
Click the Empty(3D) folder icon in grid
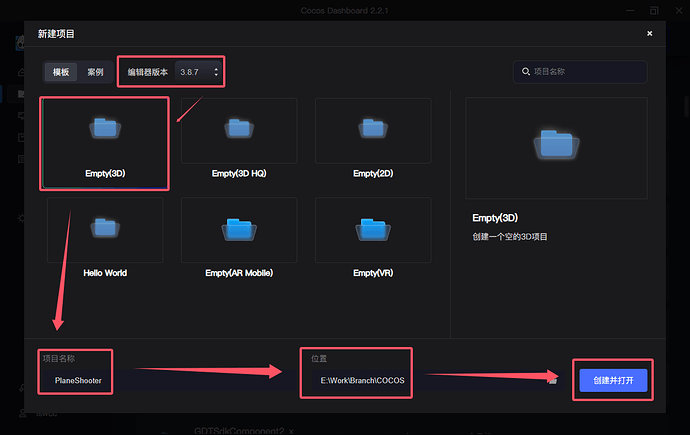[x=105, y=128]
